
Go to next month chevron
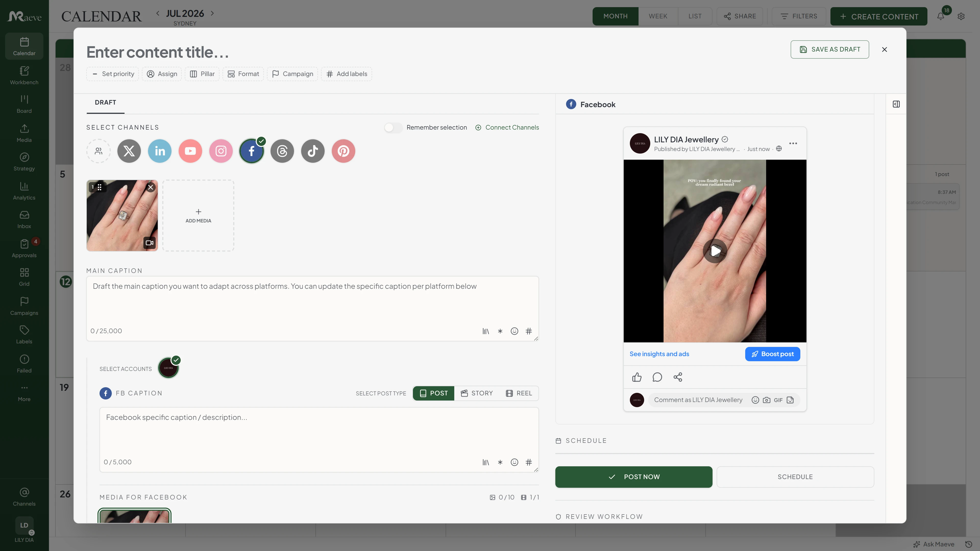pos(212,13)
